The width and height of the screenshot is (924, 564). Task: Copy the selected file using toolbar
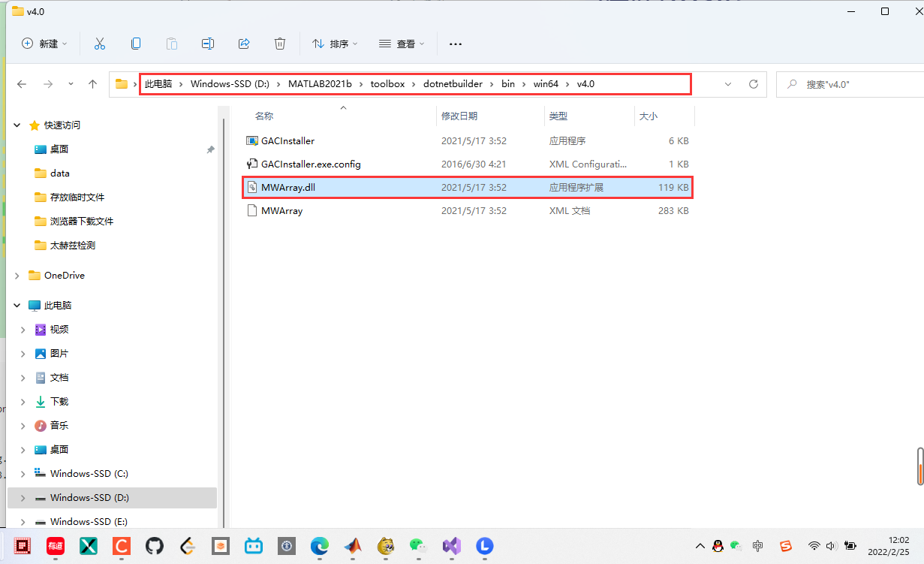(x=136, y=44)
